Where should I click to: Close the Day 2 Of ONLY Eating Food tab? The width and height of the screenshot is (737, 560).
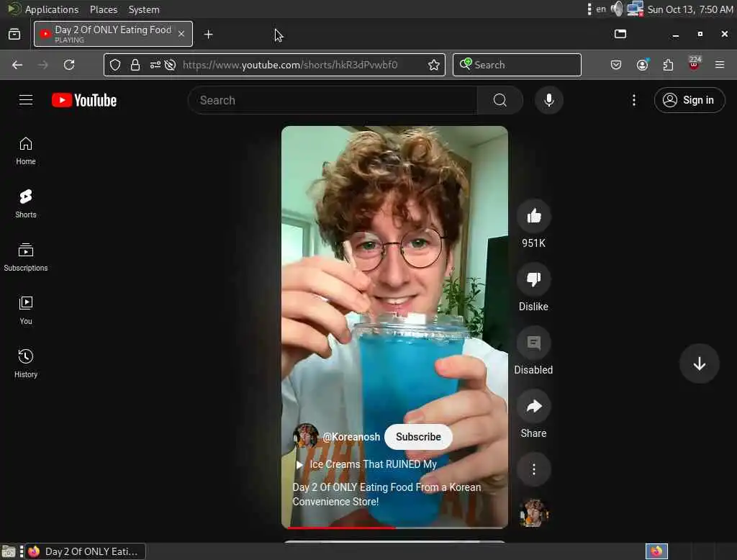click(x=181, y=34)
